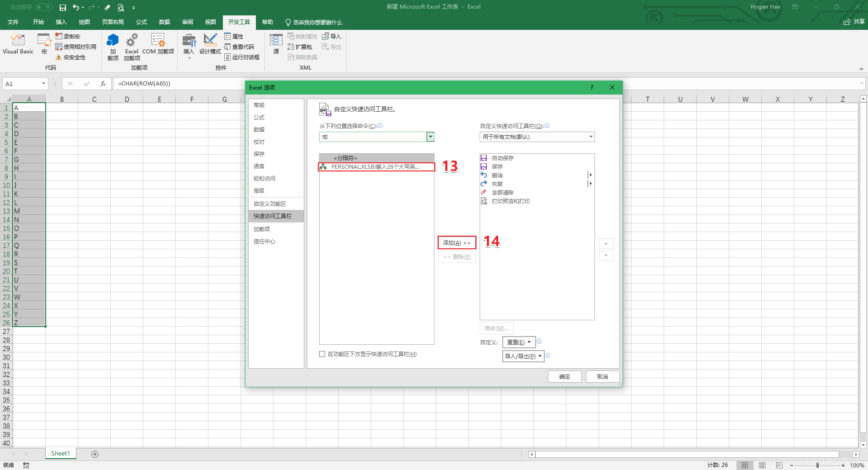The image size is (868, 470).
Task: Select <分隔符> separator entry
Action: [x=376, y=158]
